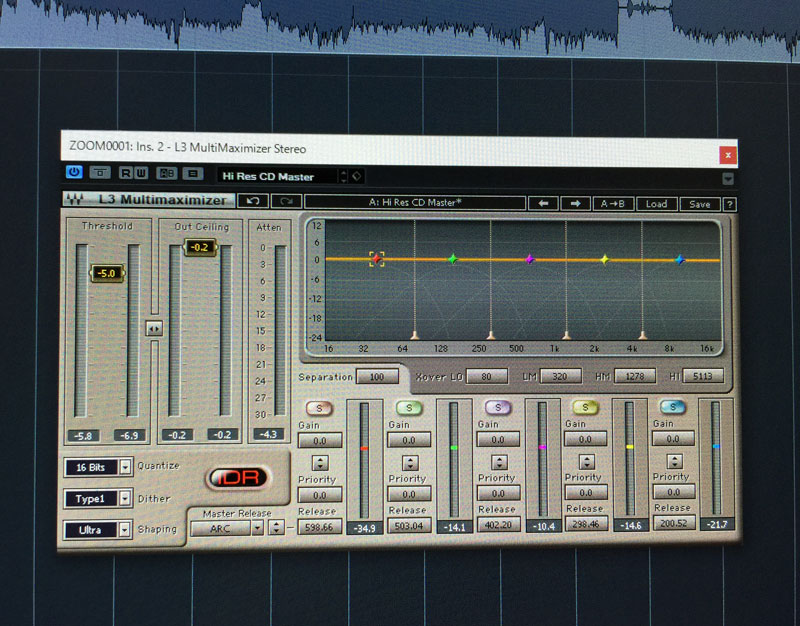Click the purple band Gain stepper arrows
Viewport: 800px width, 626px height.
pyautogui.click(x=499, y=462)
